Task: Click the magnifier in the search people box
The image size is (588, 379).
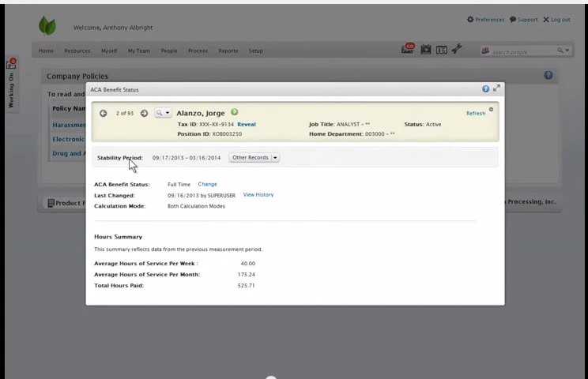Action: point(560,51)
